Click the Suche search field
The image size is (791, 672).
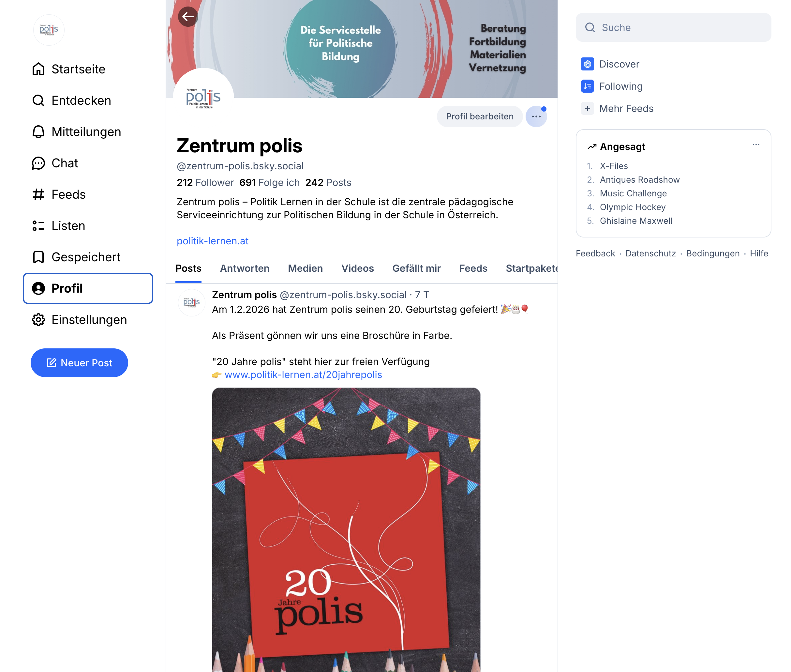(x=673, y=27)
